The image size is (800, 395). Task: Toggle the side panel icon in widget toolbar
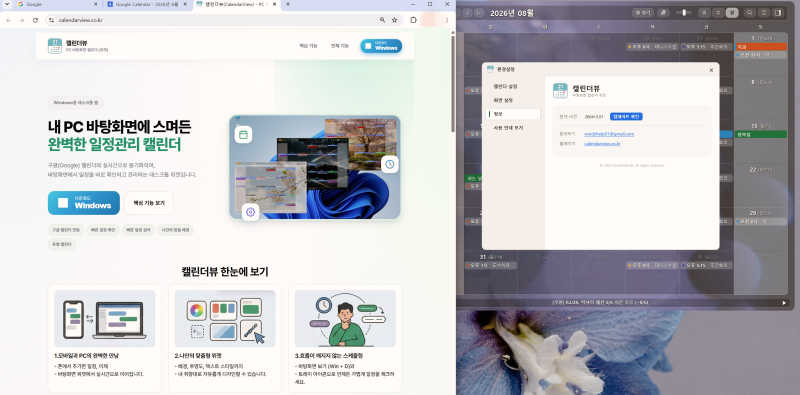pos(778,13)
